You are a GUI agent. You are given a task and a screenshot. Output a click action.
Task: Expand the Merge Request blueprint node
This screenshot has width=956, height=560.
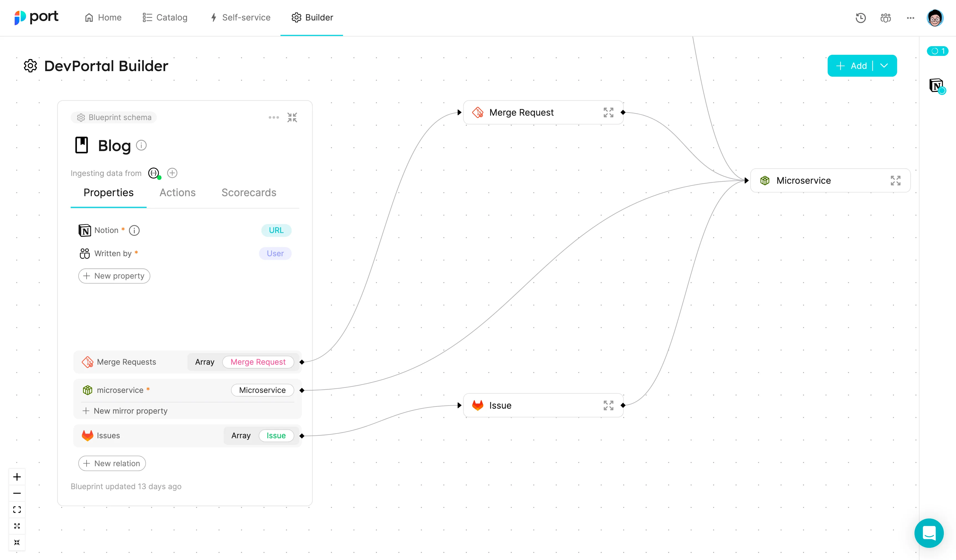608,112
